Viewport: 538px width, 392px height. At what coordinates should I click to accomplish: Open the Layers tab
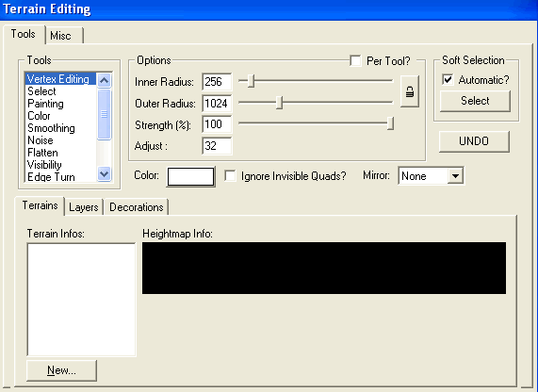(83, 207)
